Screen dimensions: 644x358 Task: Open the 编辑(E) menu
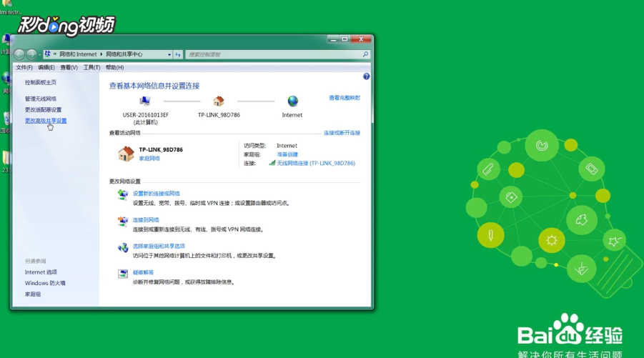pos(46,67)
